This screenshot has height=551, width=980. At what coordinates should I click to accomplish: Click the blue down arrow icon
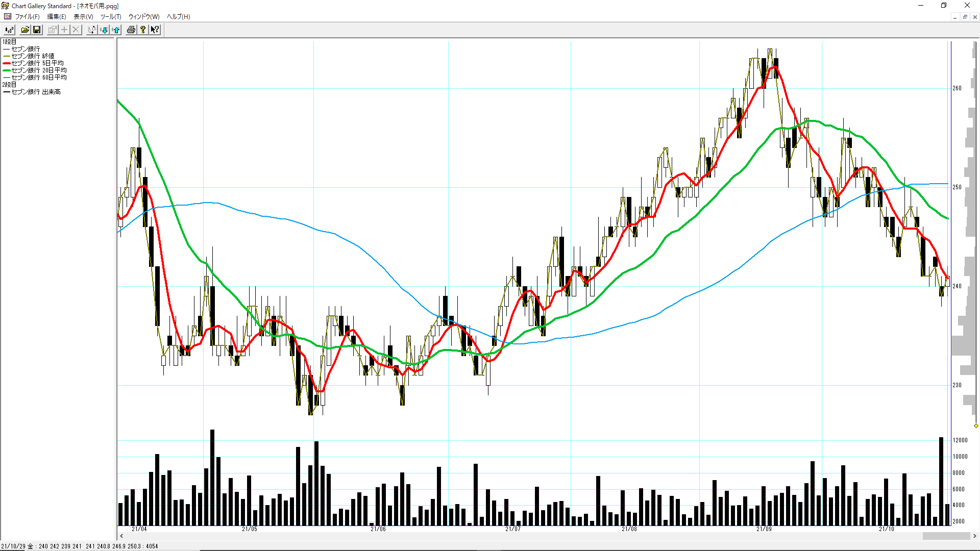104,30
